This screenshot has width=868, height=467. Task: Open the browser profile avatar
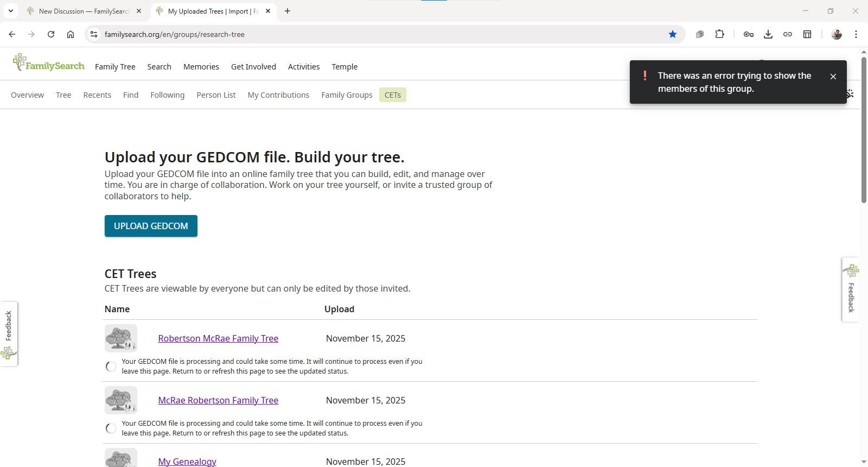(837, 34)
